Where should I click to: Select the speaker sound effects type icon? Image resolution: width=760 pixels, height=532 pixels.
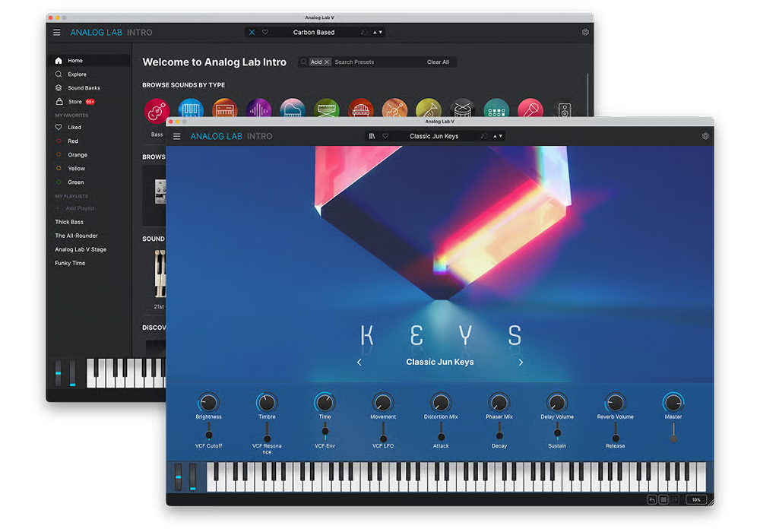(564, 109)
